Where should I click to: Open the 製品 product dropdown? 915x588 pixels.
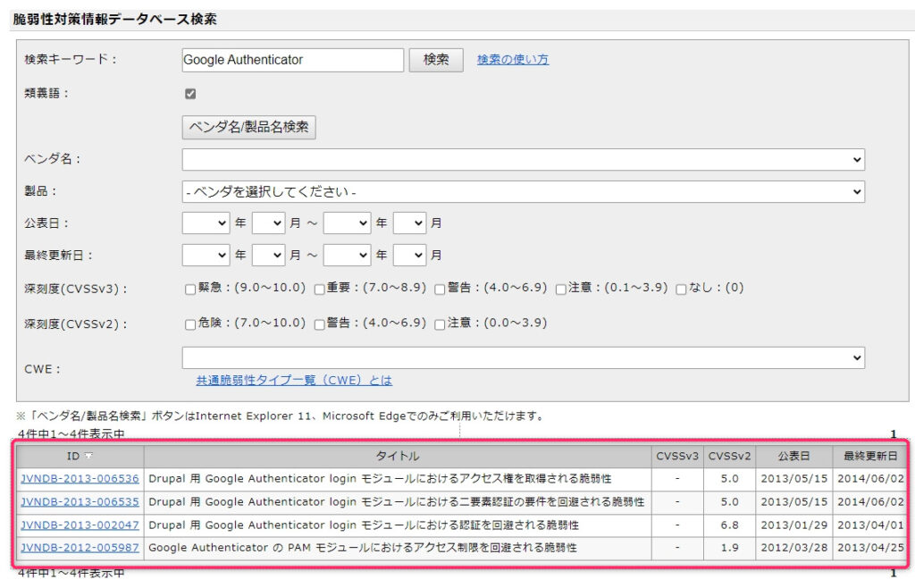tap(523, 191)
